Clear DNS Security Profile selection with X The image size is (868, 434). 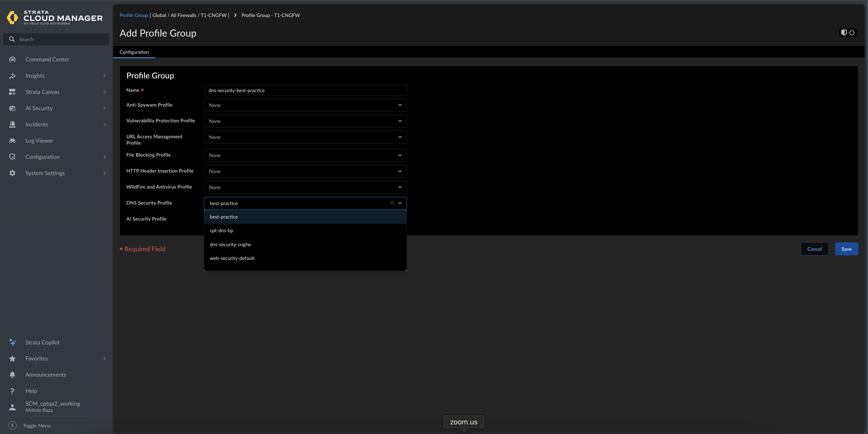(x=392, y=203)
